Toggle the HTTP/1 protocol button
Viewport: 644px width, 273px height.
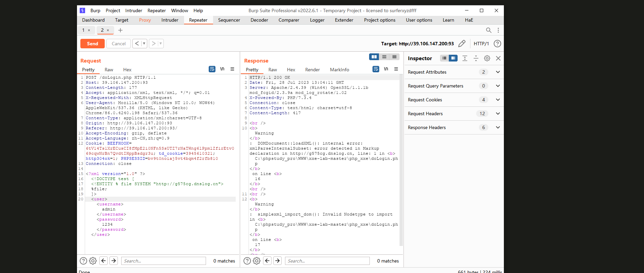point(481,44)
